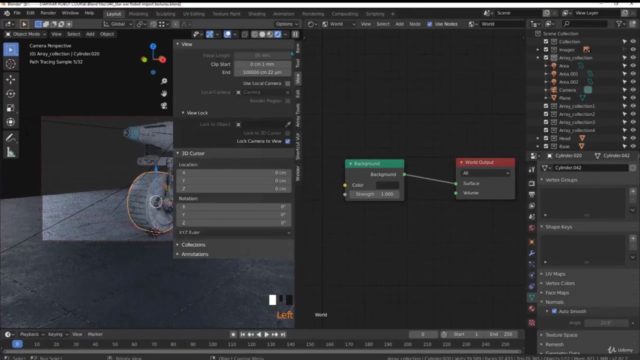Uncheck Array_collection1 exclude checkbox
640x360 pixels.
point(546,106)
